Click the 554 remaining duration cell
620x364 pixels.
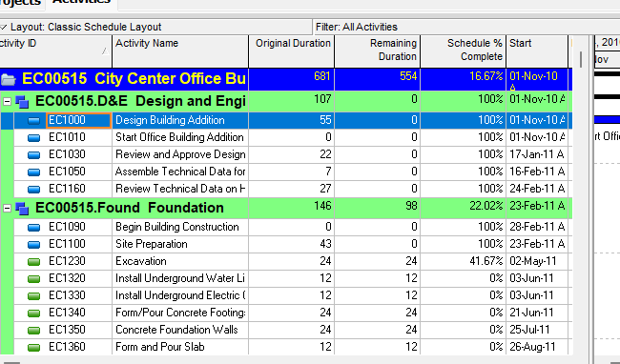(378, 79)
